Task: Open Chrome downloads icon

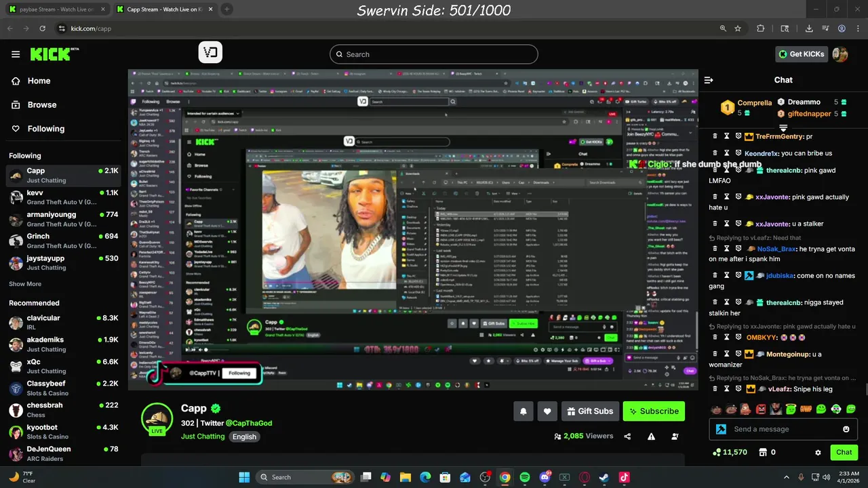Action: 809,28
